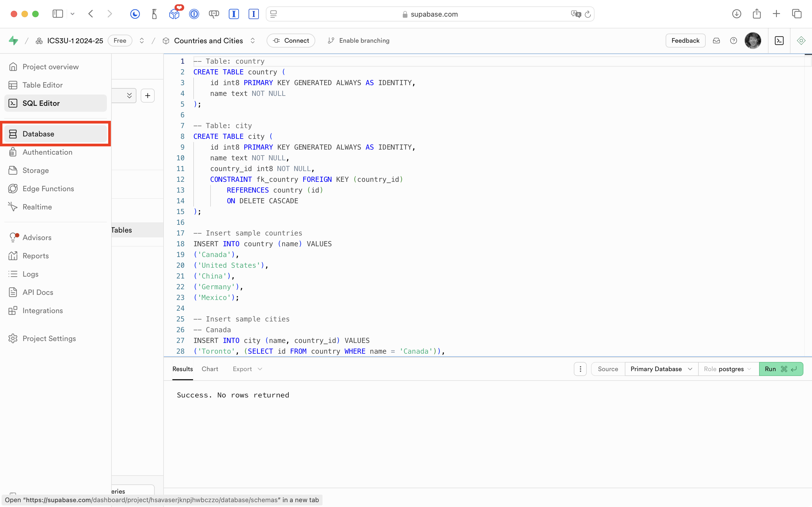Click the Supabase logo home icon
This screenshot has width=812, height=507.
tap(13, 41)
